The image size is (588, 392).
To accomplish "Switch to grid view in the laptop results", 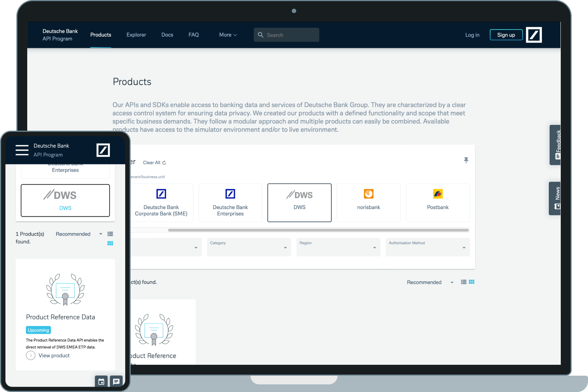I will coord(471,282).
